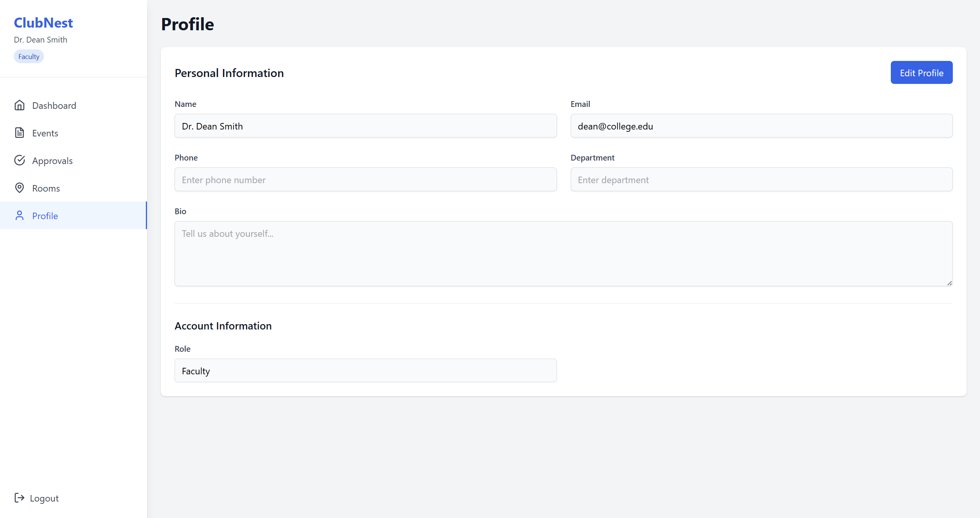This screenshot has height=518, width=980.
Task: Click the Profile person icon
Action: [20, 216]
